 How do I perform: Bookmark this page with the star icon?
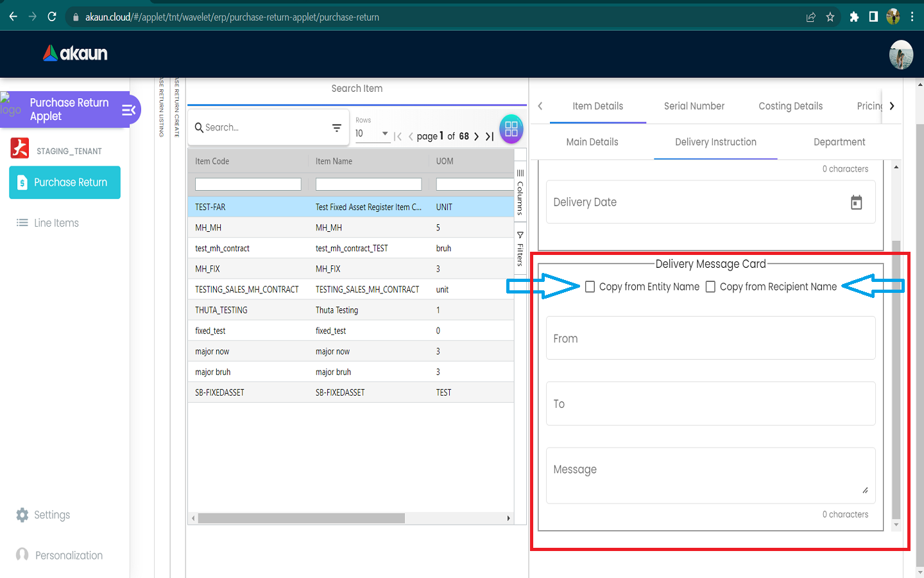tap(830, 17)
